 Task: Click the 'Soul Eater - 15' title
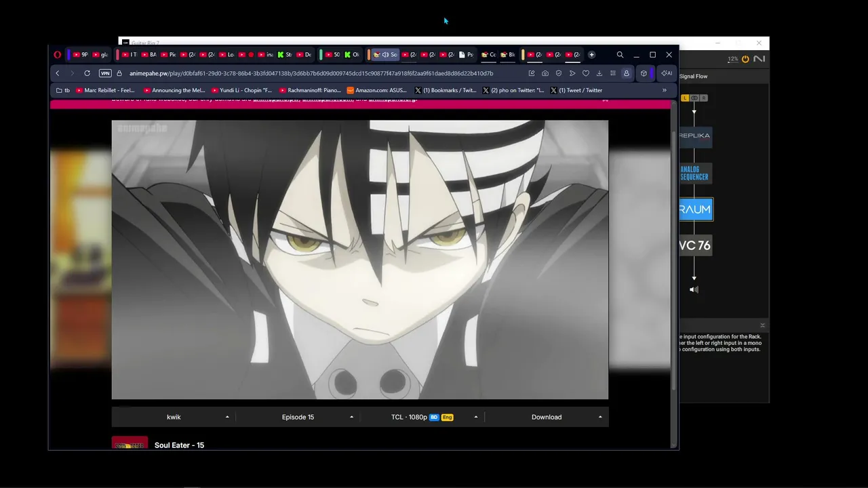(179, 445)
